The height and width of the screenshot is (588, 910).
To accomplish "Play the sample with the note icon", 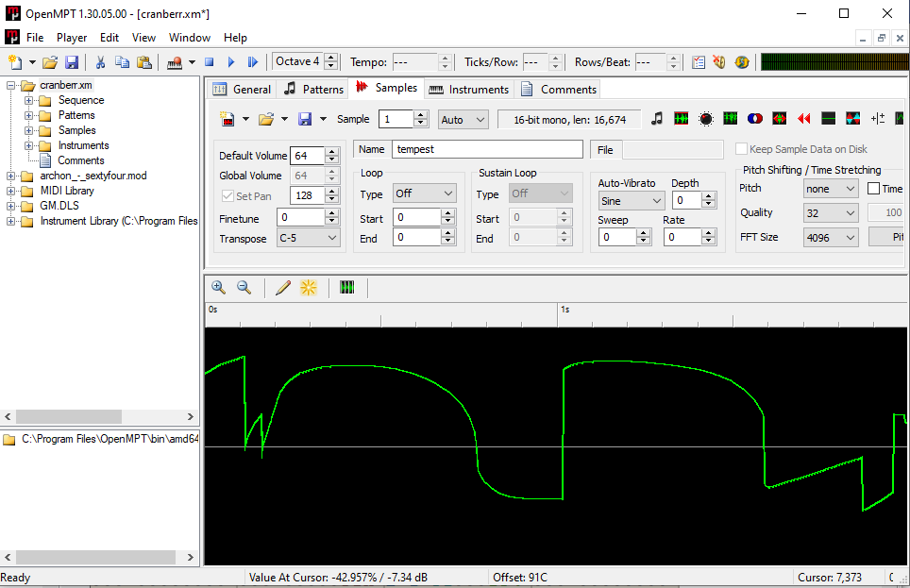I will click(656, 118).
